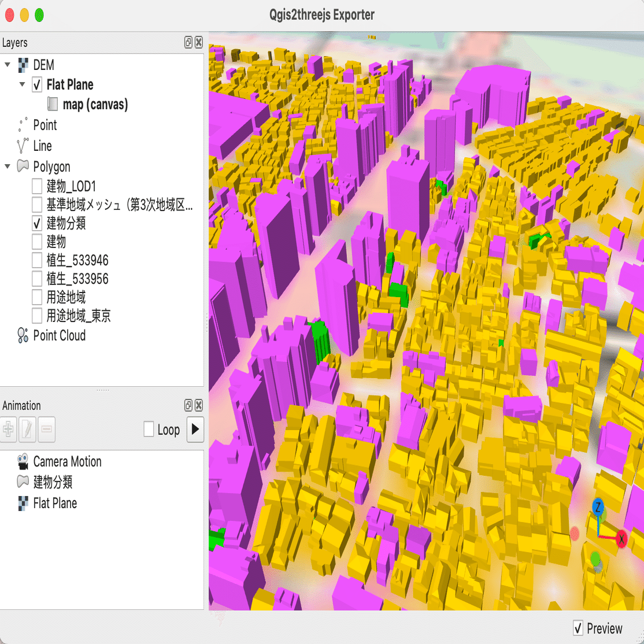Enable the 基準地域メッシュ layer
This screenshot has height=644, width=644.
(37, 204)
